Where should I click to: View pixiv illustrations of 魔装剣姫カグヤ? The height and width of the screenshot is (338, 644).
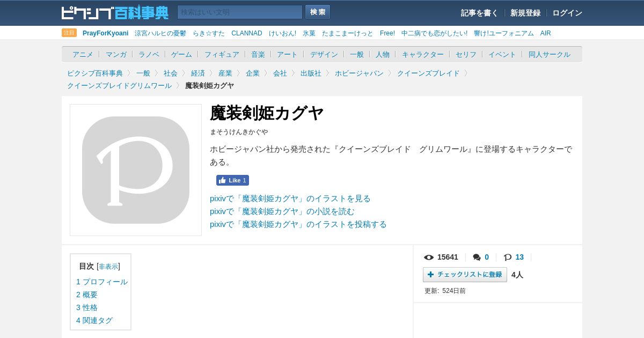pos(290,199)
